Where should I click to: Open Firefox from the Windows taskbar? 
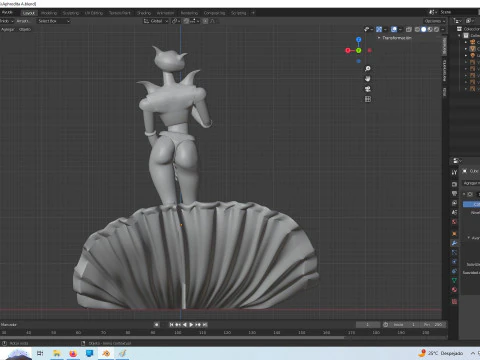(73, 353)
